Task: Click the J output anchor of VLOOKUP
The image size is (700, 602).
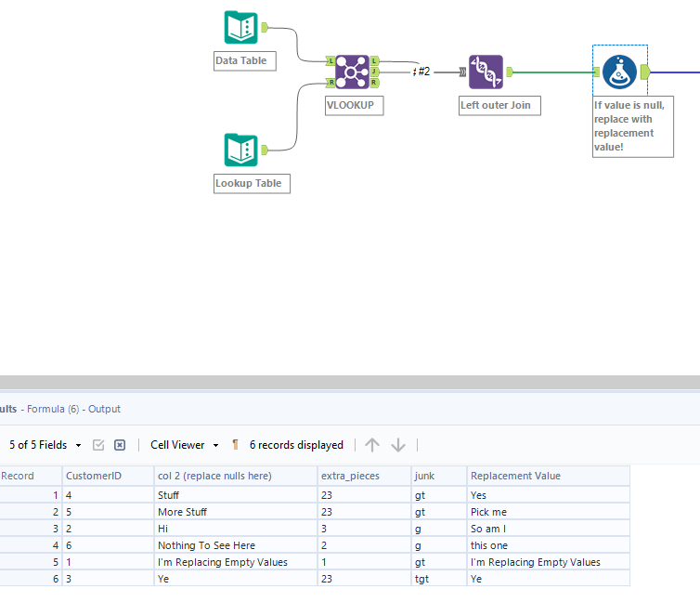Action: (x=374, y=72)
